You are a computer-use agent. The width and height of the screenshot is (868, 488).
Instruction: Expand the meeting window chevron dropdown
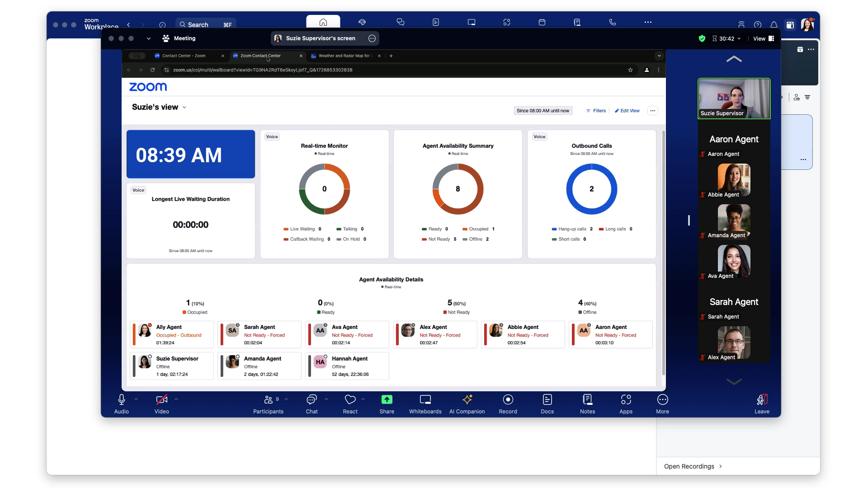(149, 38)
